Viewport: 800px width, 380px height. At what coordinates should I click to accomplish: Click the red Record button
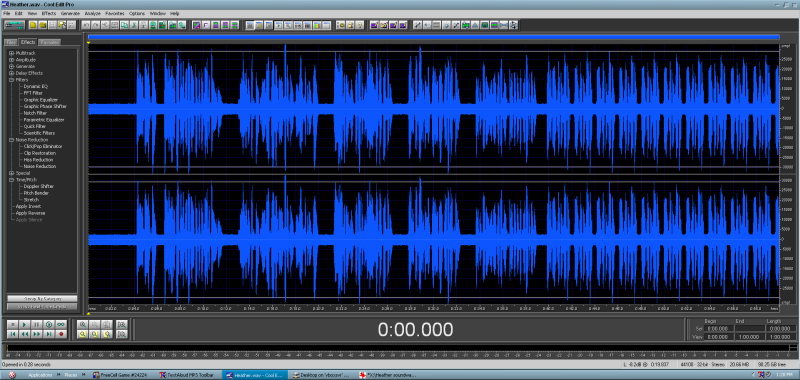pos(61,334)
